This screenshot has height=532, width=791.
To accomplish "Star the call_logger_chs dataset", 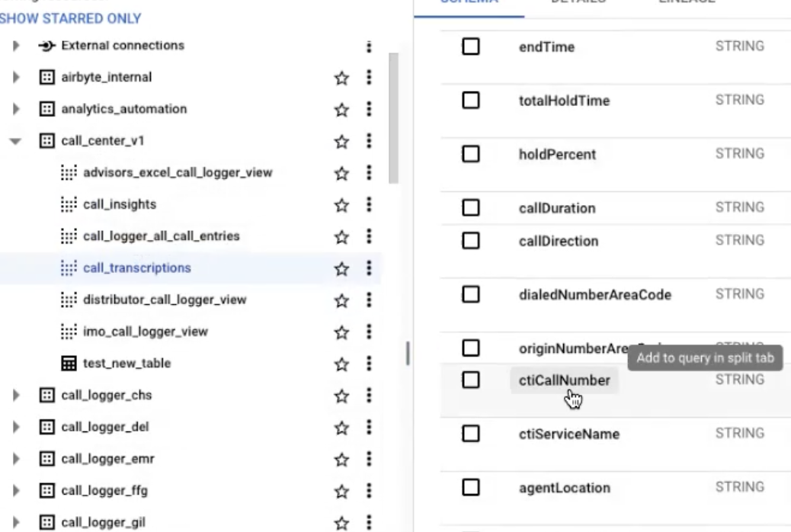I will pyautogui.click(x=342, y=396).
